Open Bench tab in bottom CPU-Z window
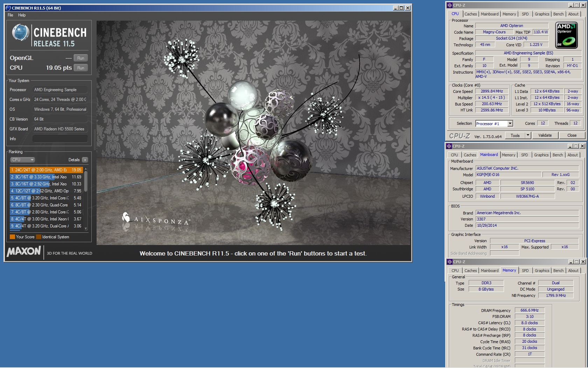588x368 pixels. coord(558,271)
